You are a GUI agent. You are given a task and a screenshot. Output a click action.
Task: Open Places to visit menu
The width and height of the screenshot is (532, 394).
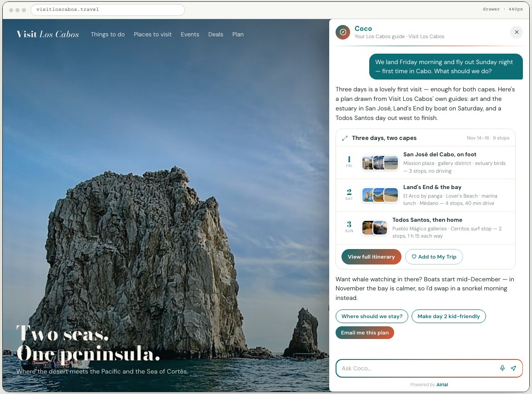153,34
